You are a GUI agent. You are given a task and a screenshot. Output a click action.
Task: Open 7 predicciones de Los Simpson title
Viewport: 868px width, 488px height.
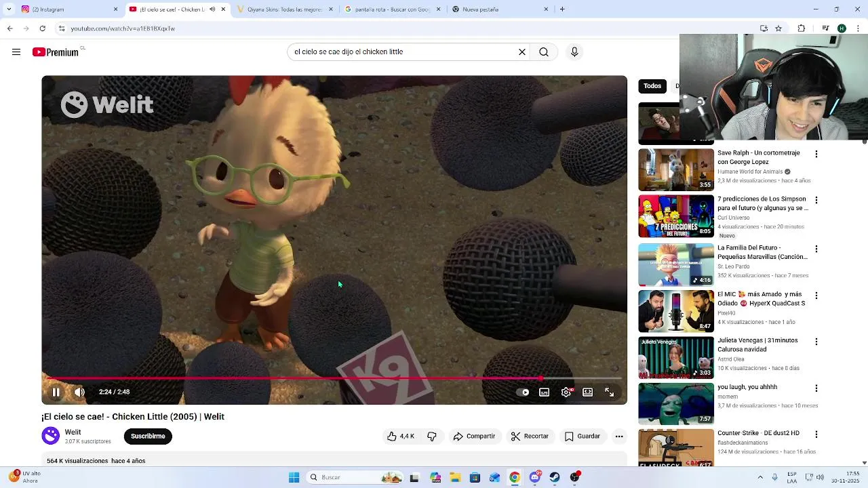tap(763, 203)
